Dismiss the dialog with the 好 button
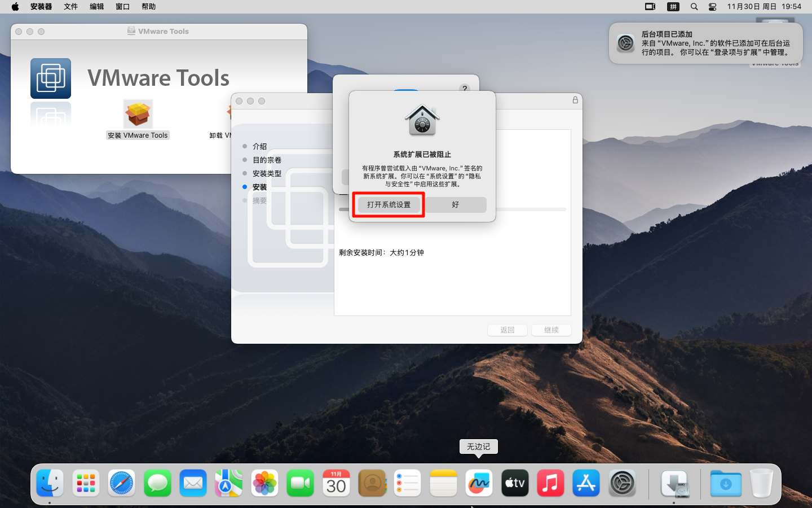The width and height of the screenshot is (812, 508). (455, 204)
